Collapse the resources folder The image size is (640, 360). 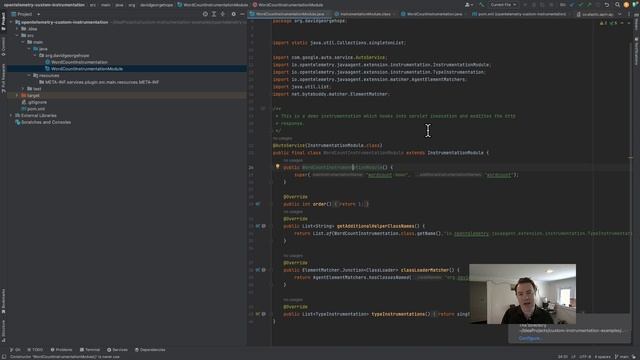(x=29, y=76)
